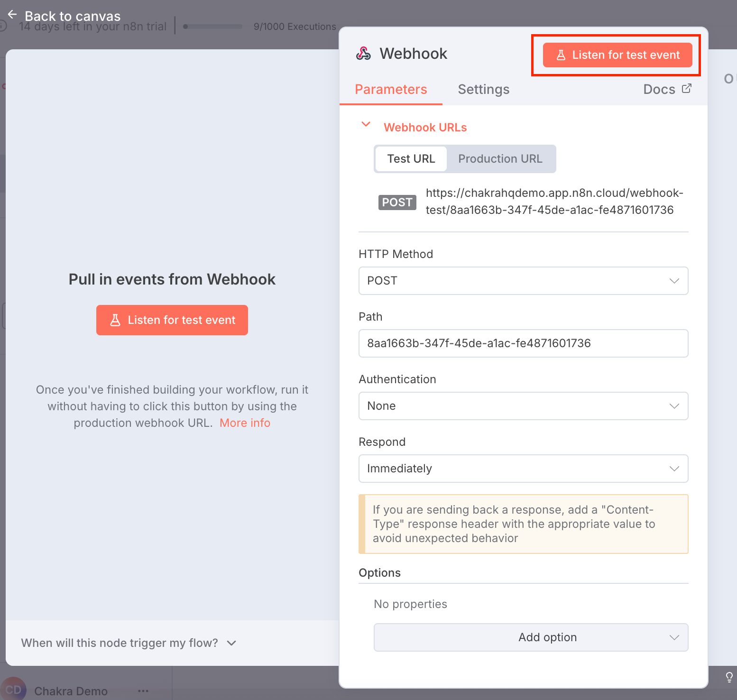Click the executions usage progress bar

(212, 27)
